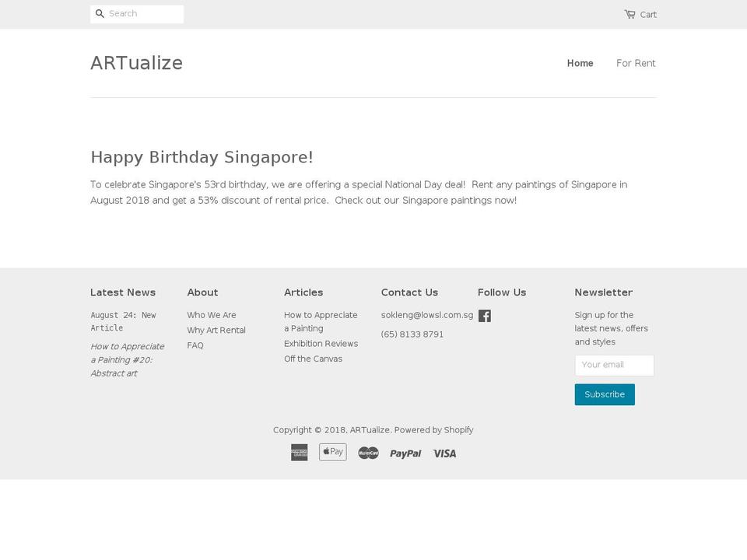Select the For Rent menu item
Screen dimensions: 747x560
coord(636,63)
